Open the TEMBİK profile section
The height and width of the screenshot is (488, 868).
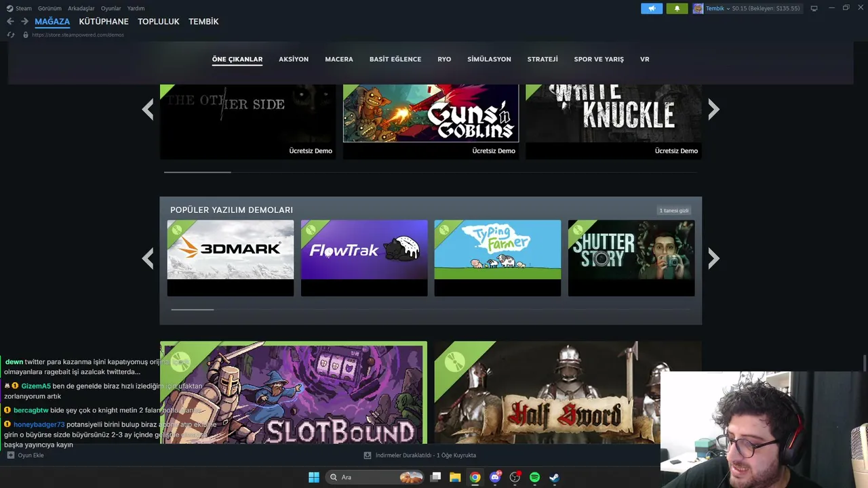pyautogui.click(x=203, y=22)
